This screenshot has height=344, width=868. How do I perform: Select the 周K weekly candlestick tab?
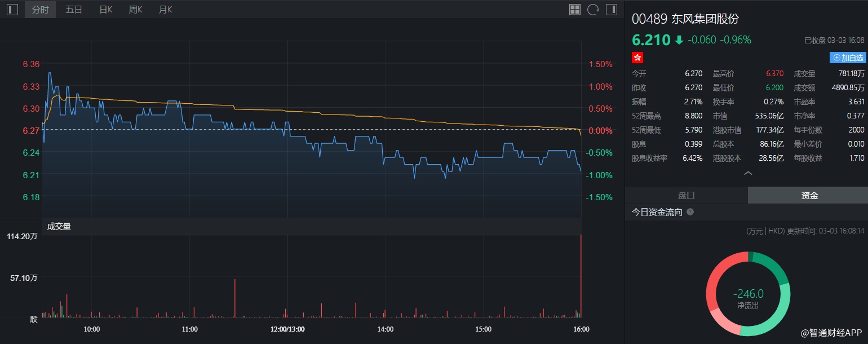tap(135, 10)
